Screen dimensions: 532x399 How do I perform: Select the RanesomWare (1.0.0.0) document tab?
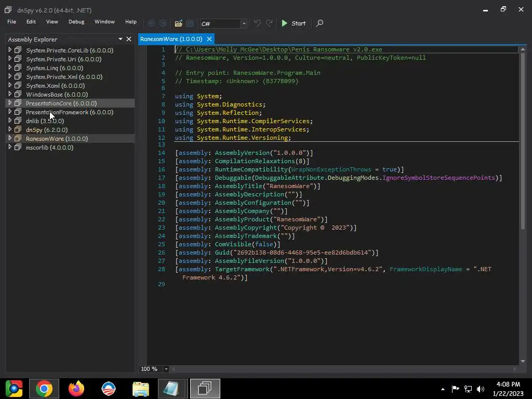point(171,39)
